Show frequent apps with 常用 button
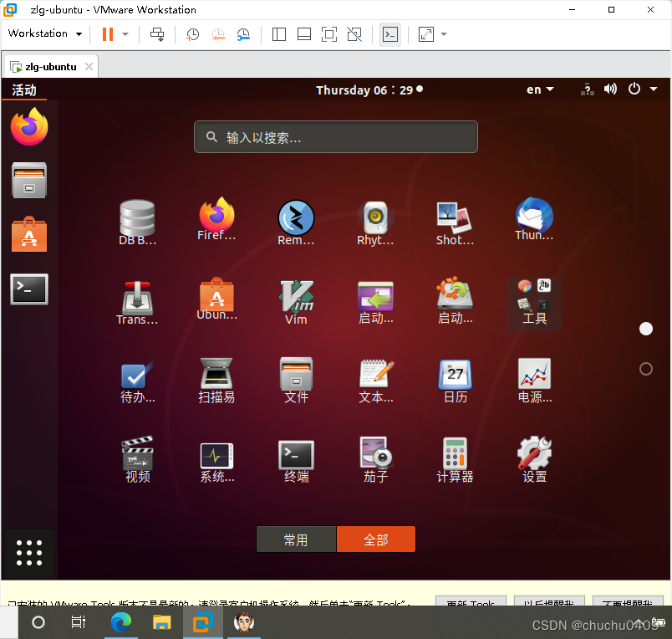Viewport: 672px width, 639px height. click(x=296, y=539)
